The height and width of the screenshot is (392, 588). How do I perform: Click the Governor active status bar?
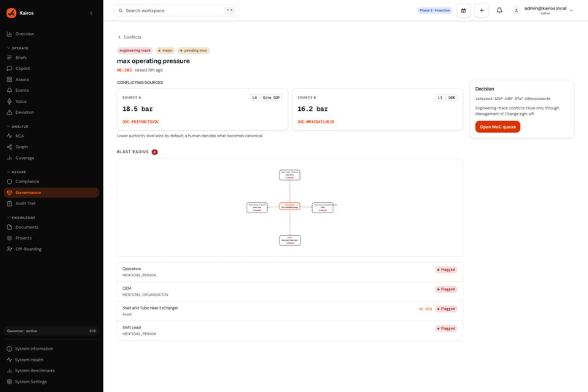[51, 331]
